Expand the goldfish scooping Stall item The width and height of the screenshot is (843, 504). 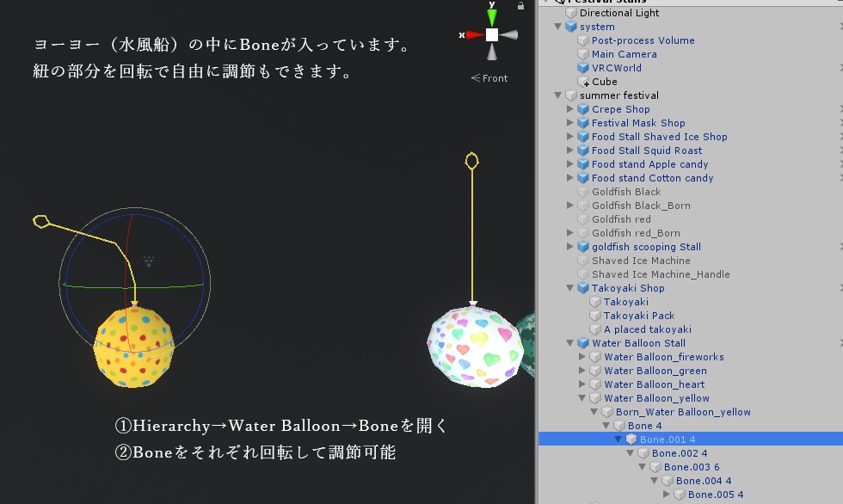tap(569, 247)
